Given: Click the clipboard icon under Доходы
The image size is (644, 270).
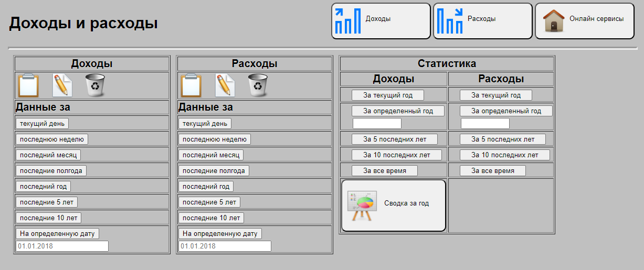Looking at the screenshot, I should (28, 85).
